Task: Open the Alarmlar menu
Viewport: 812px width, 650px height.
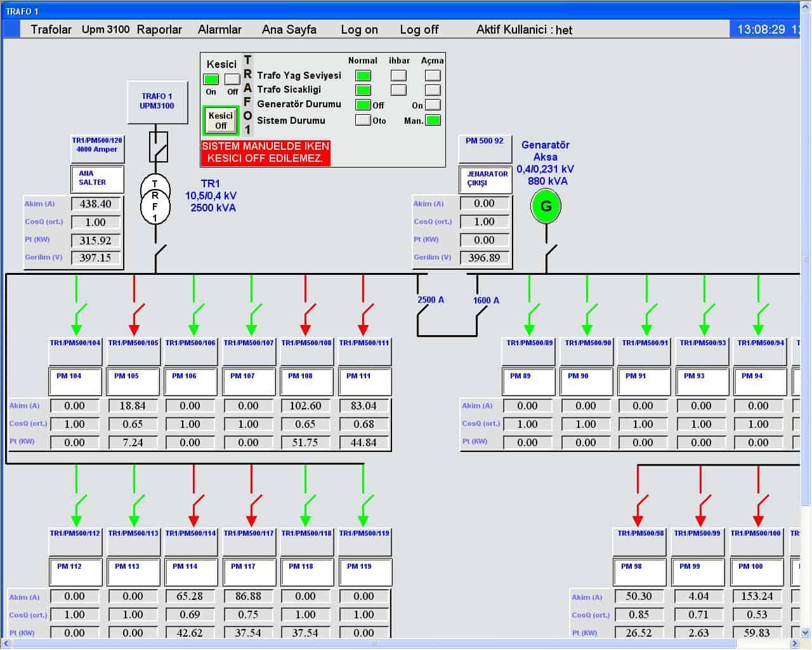Action: 219,30
